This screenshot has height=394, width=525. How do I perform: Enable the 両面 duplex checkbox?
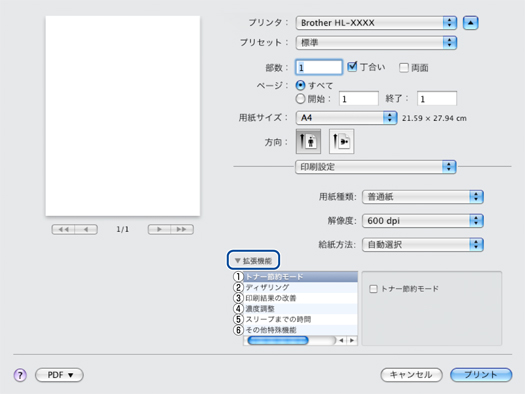point(404,68)
